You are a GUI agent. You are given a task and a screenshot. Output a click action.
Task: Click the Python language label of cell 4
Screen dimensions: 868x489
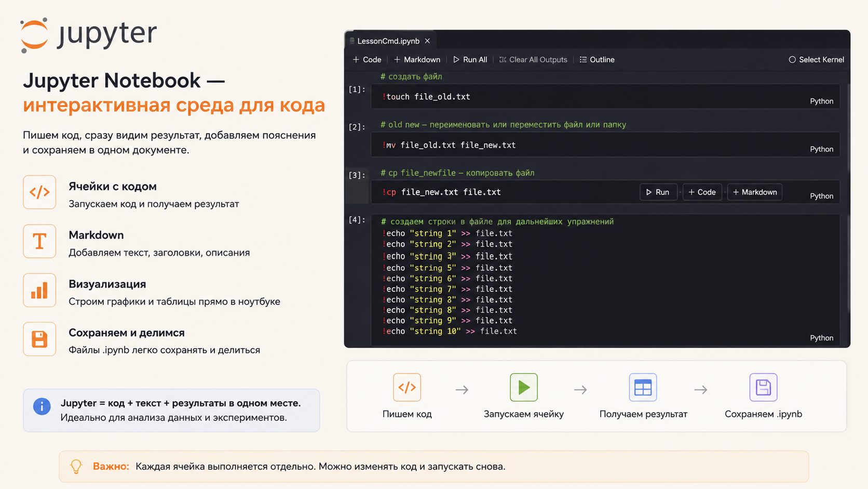tap(821, 338)
